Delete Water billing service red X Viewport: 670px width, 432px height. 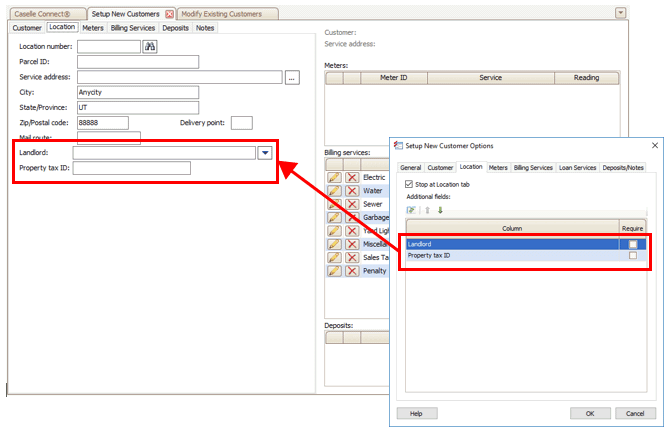352,191
